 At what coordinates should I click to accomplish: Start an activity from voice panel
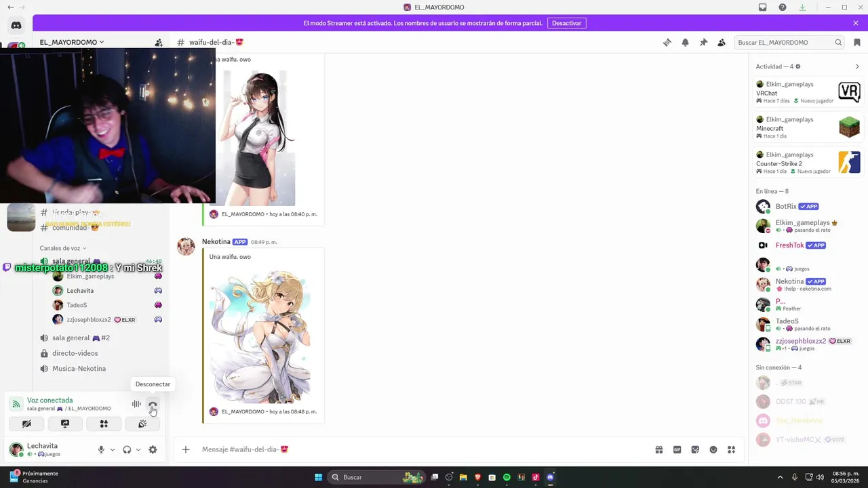(x=104, y=424)
